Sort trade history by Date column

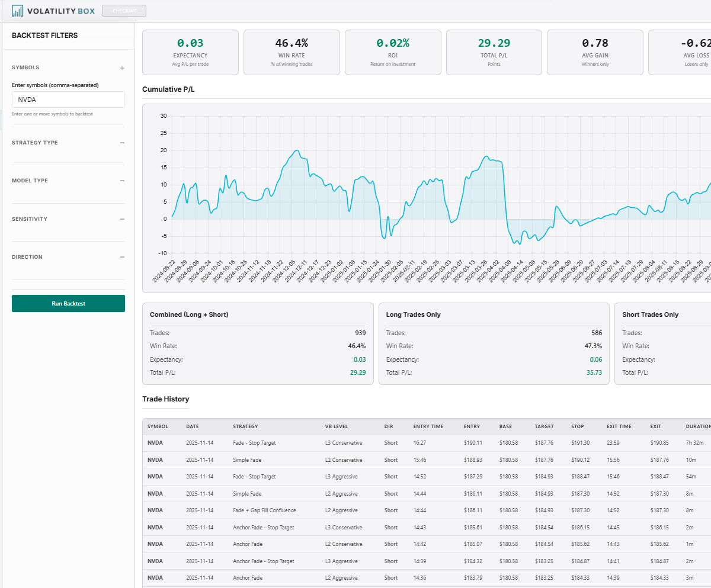(x=193, y=426)
